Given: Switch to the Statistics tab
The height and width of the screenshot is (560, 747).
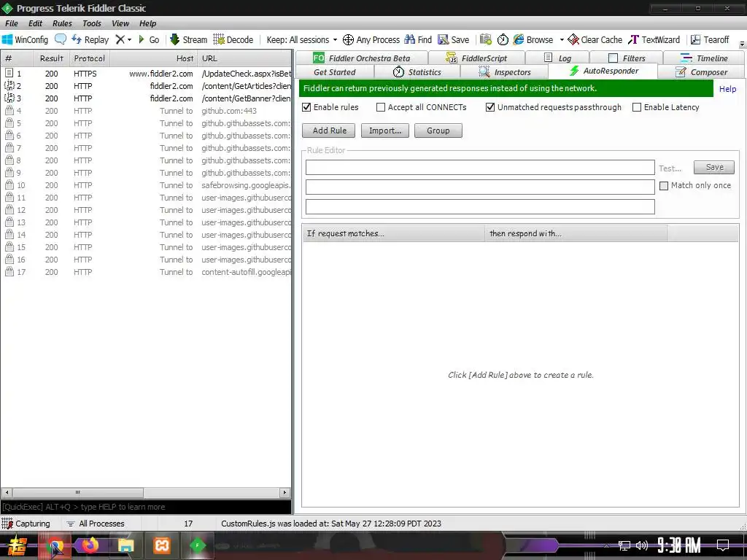Looking at the screenshot, I should click(x=417, y=72).
